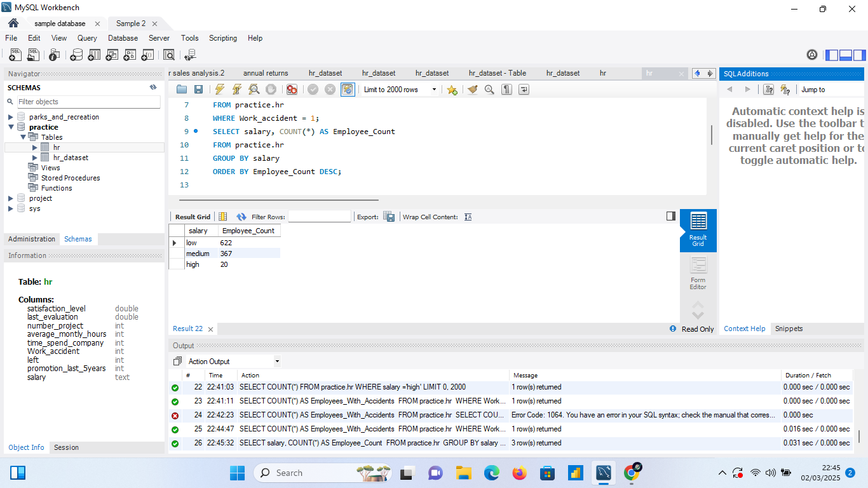Search table data icon in main toolbar
Viewport: 868px width, 488px height.
pyautogui.click(x=169, y=55)
